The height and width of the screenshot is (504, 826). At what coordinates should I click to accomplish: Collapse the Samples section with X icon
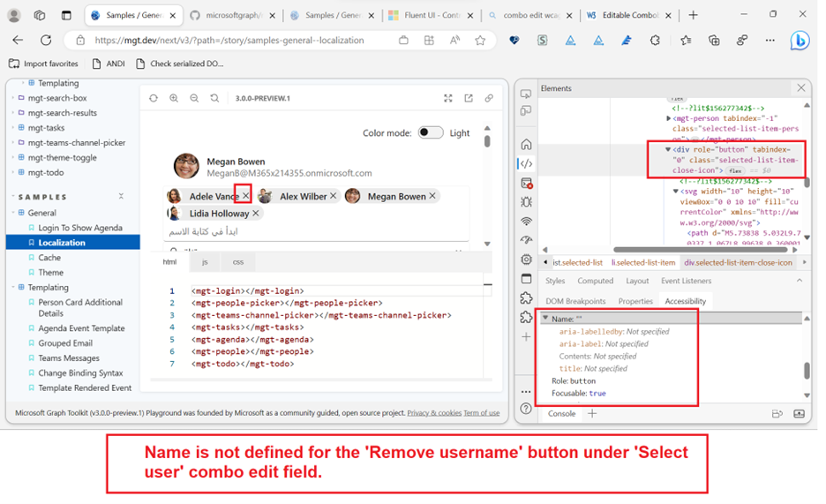[121, 196]
